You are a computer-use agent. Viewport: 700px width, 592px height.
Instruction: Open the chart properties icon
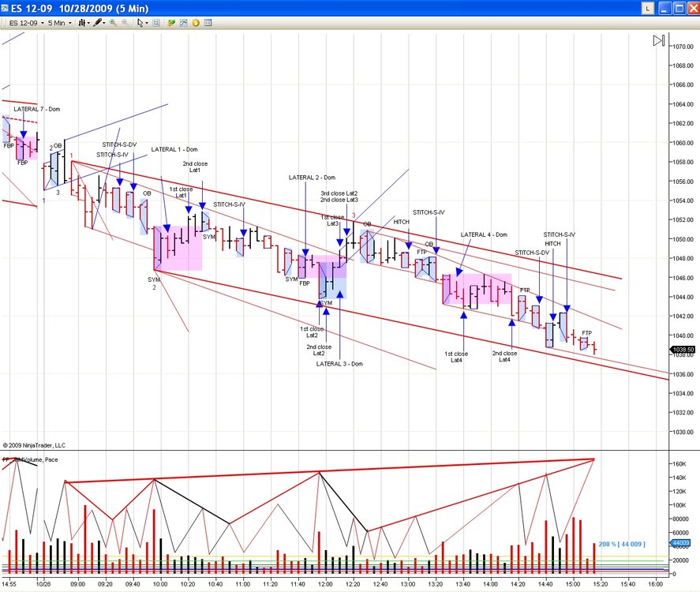coord(208,23)
